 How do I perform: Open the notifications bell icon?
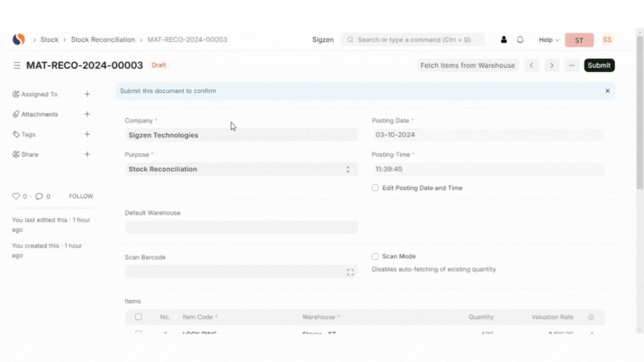(520, 39)
